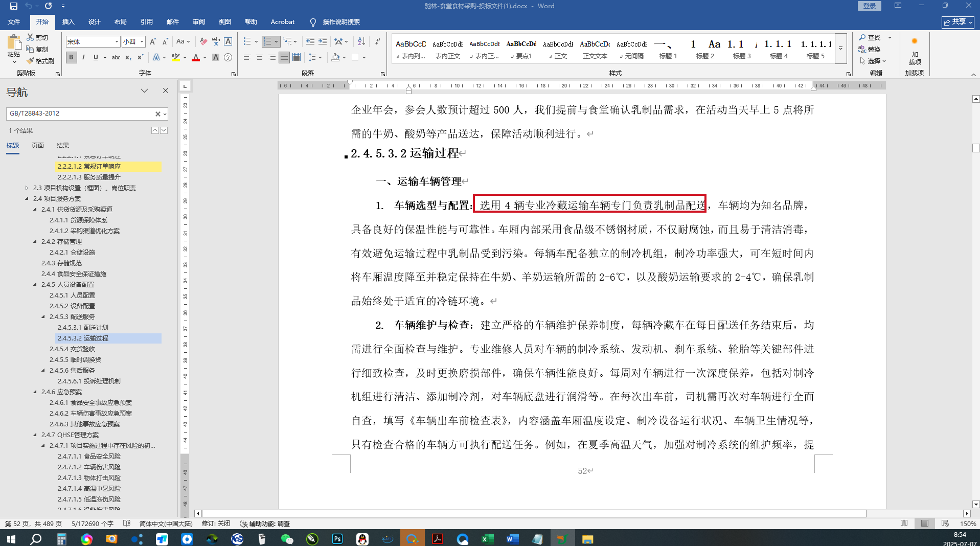Open the font size dropdown (小四)
980x546 pixels.
coord(142,41)
